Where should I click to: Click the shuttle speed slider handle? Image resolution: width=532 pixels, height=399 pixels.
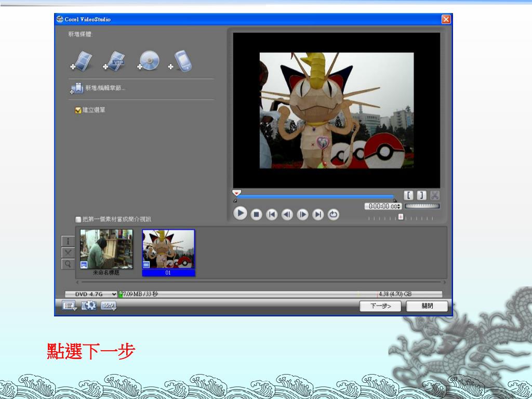[401, 217]
